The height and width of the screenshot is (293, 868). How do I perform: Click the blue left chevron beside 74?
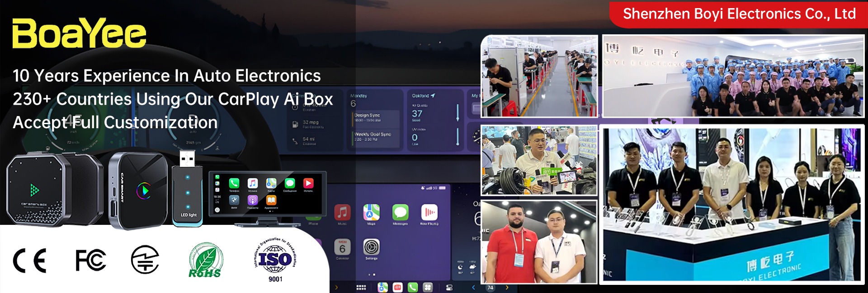474,287
